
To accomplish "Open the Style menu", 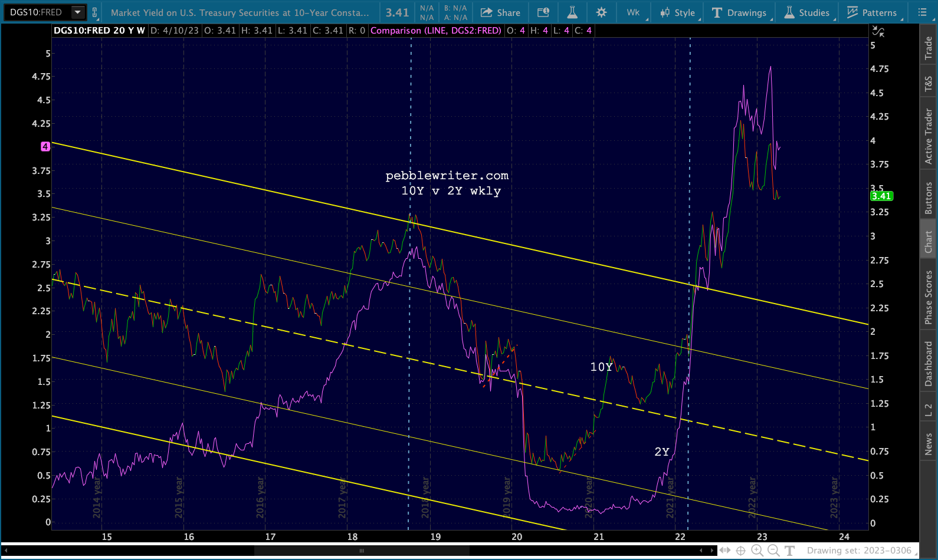I will coord(678,12).
